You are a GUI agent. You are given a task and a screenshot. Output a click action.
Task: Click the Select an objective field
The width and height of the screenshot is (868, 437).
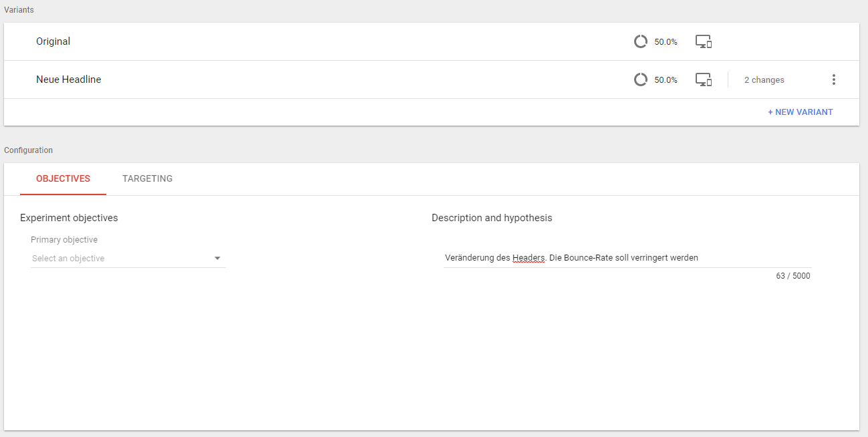(128, 259)
